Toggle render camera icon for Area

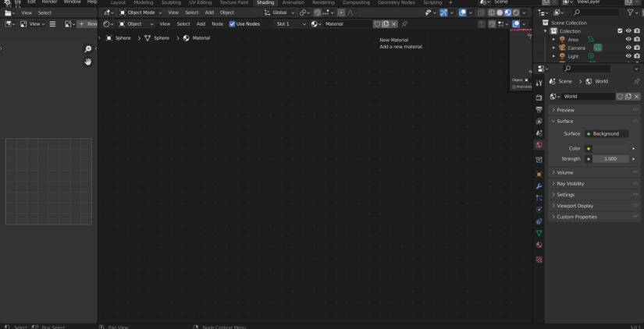point(637,40)
